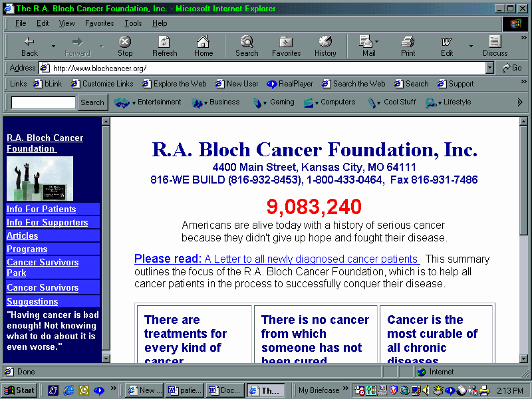Image resolution: width=532 pixels, height=399 pixels.
Task: Click the main page scrollbar down arrow
Action: coord(523,358)
